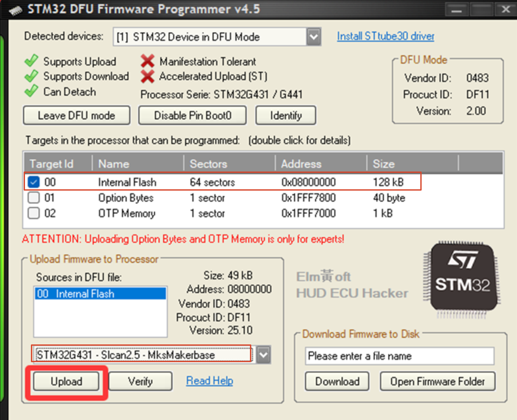Select 00 Internal Flash in DFU sources list

100,293
